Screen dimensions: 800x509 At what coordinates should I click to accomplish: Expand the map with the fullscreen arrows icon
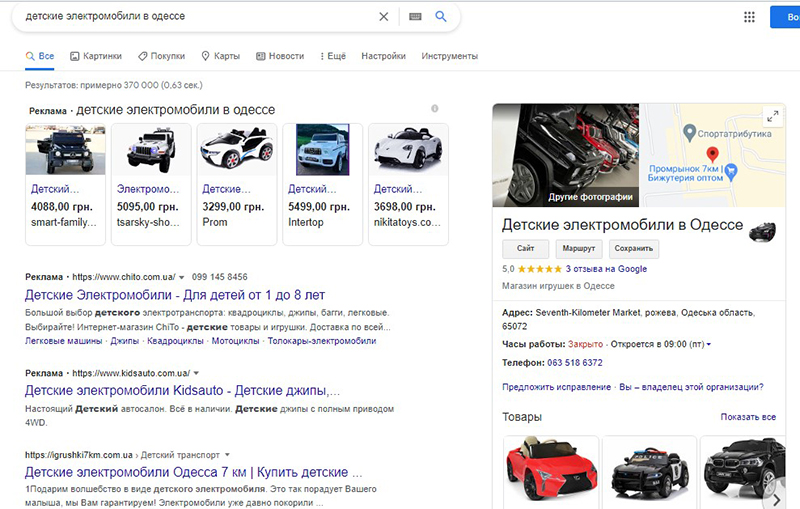[773, 117]
